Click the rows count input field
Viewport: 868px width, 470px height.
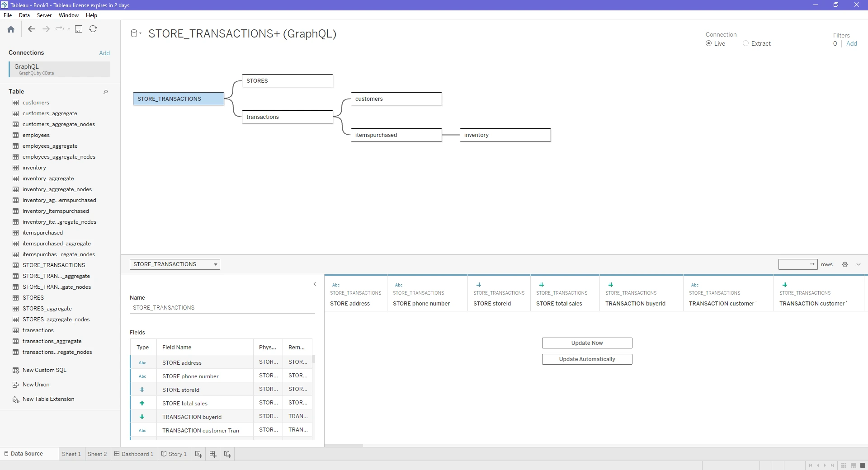798,264
